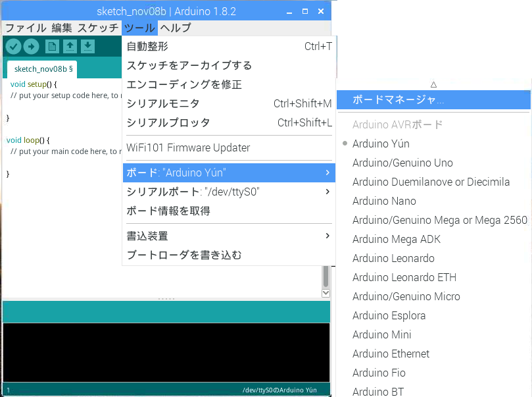Click the void setup() code line
The height and width of the screenshot is (397, 532).
(x=34, y=84)
